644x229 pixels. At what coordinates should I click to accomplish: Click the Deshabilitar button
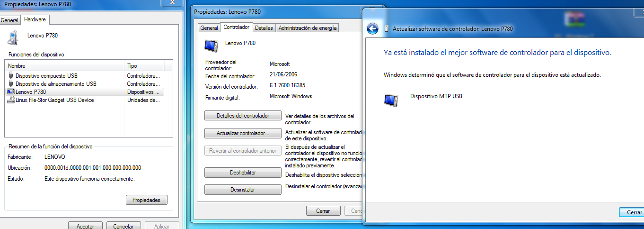pos(243,173)
